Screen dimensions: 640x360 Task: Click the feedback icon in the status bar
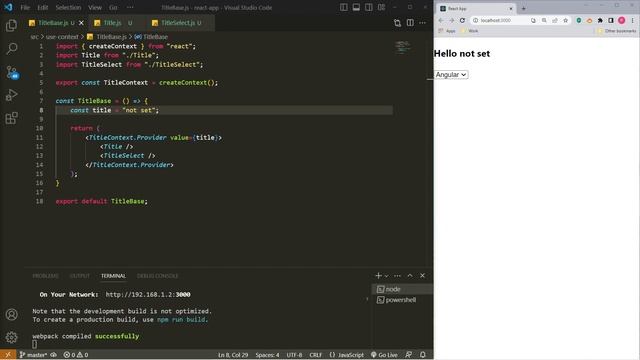[409, 355]
